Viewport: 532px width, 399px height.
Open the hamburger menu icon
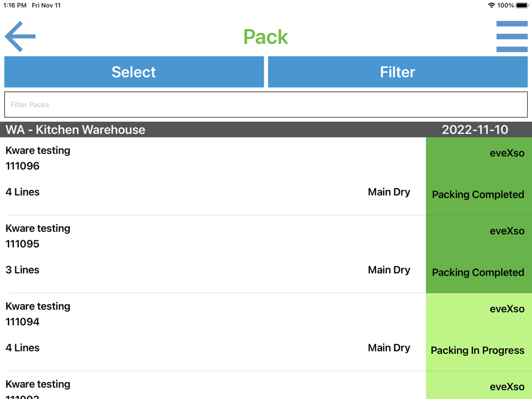(512, 37)
